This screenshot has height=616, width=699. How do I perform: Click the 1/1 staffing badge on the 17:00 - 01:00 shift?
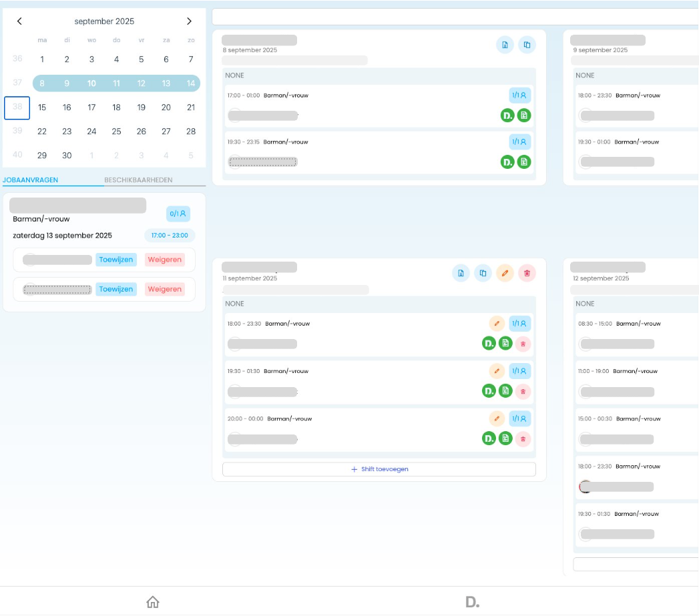click(x=520, y=95)
